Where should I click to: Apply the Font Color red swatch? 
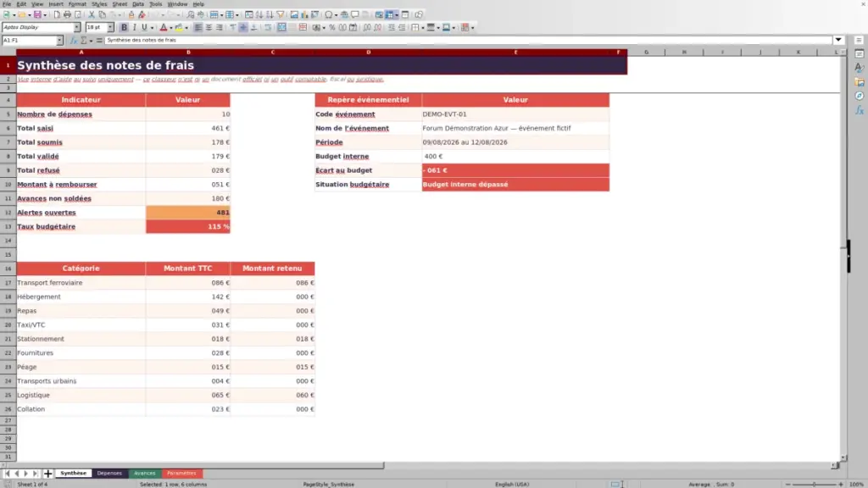tap(164, 28)
